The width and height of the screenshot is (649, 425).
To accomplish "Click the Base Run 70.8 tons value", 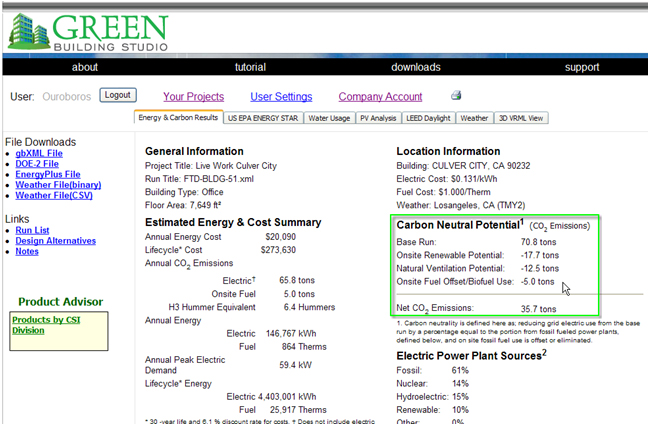I will pyautogui.click(x=538, y=242).
